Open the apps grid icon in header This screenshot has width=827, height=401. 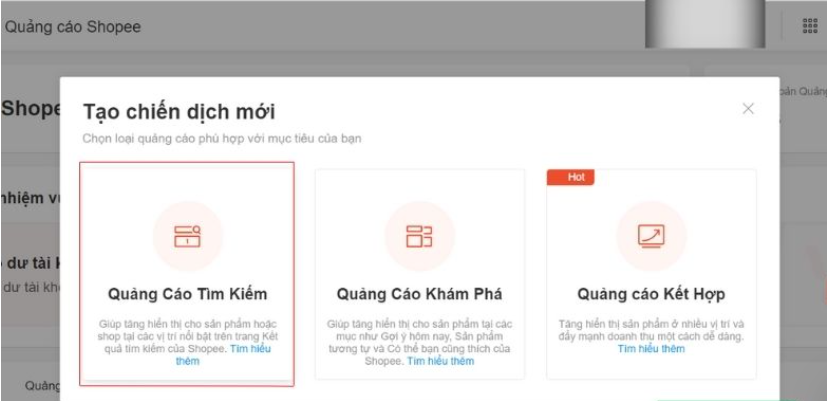[810, 26]
